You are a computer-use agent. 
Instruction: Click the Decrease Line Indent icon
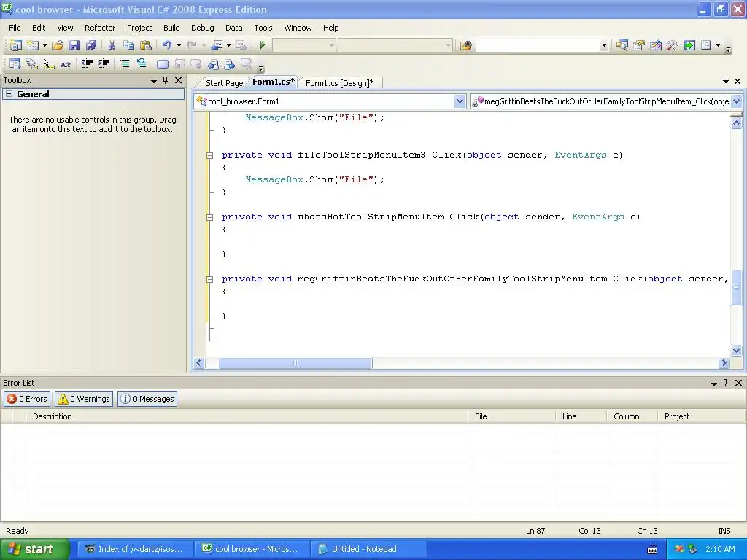(x=87, y=64)
